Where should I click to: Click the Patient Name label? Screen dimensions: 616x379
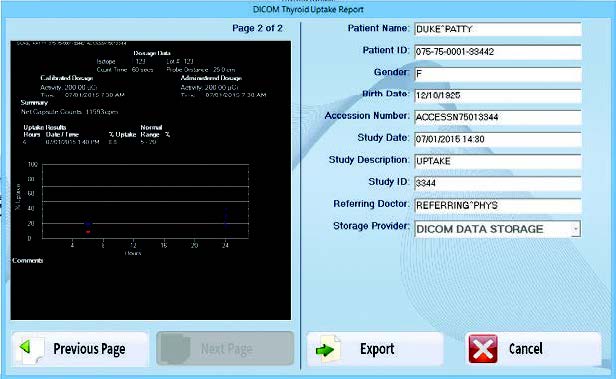378,28
